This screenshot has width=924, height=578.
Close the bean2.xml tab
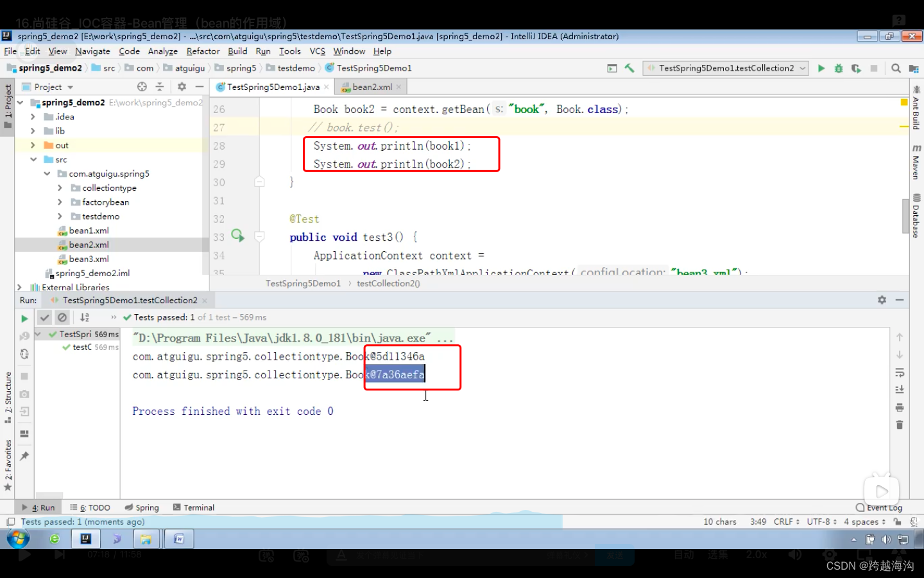coord(399,87)
